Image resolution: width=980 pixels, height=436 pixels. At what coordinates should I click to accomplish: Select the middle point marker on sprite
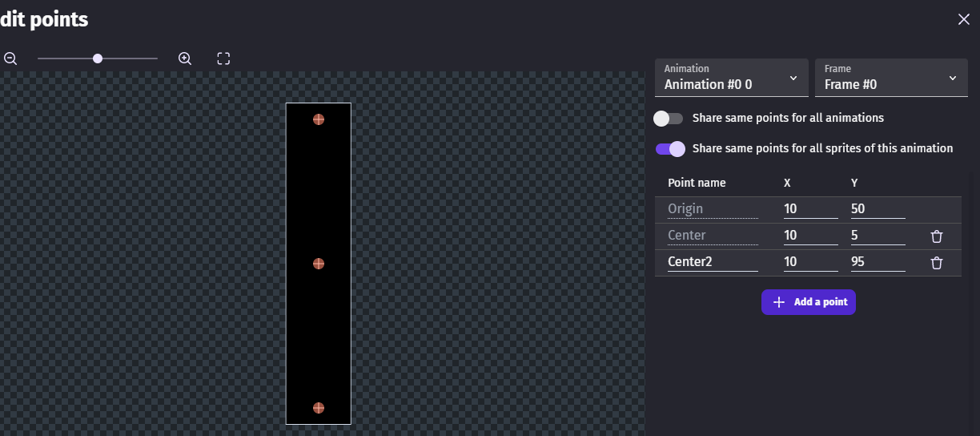coord(319,264)
